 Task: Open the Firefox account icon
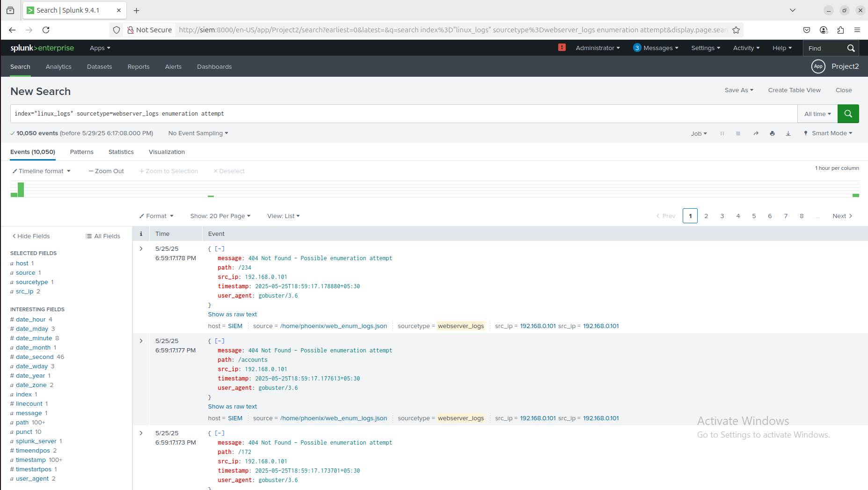[824, 30]
